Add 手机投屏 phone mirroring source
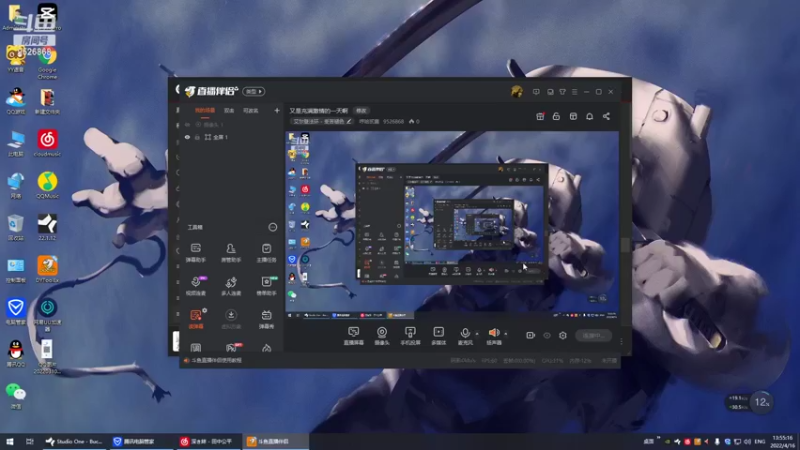The image size is (800, 450). (410, 336)
